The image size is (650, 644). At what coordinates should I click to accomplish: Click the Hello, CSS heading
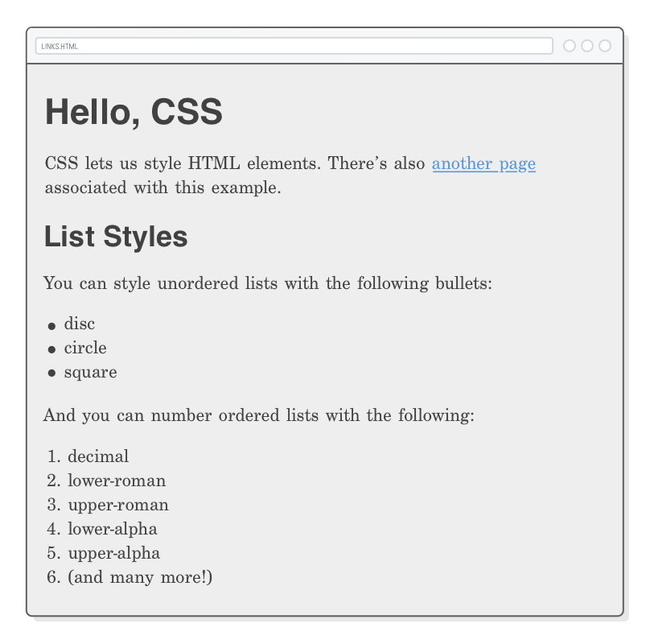pos(134,113)
